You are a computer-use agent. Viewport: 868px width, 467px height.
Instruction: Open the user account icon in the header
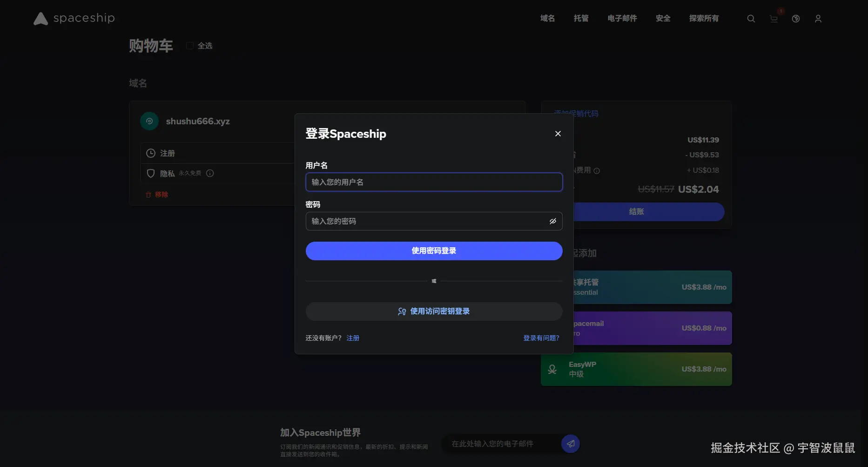[x=818, y=19]
